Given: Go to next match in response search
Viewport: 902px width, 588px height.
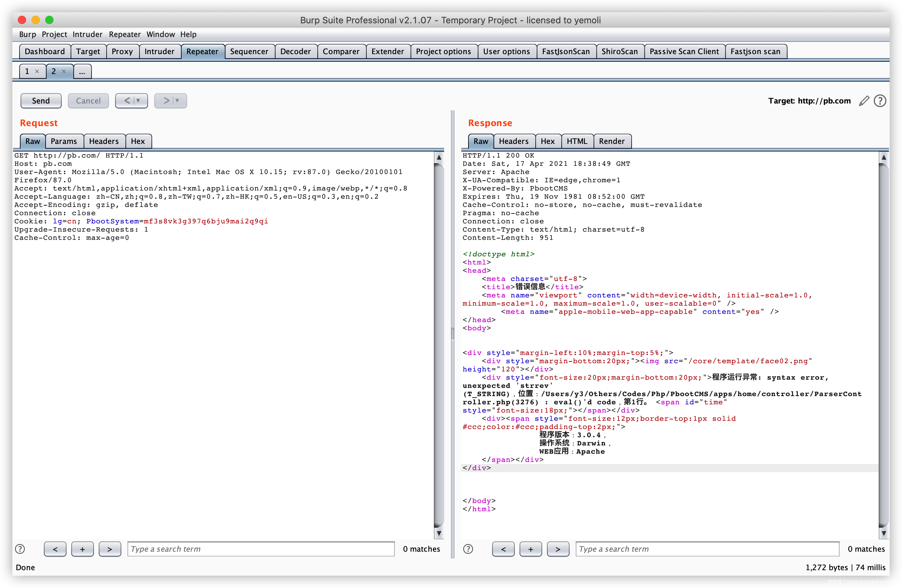Looking at the screenshot, I should tap(558, 549).
